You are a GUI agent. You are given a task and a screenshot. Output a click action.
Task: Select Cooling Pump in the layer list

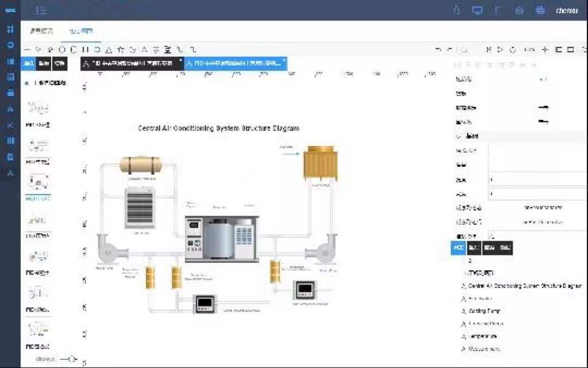coord(485,311)
